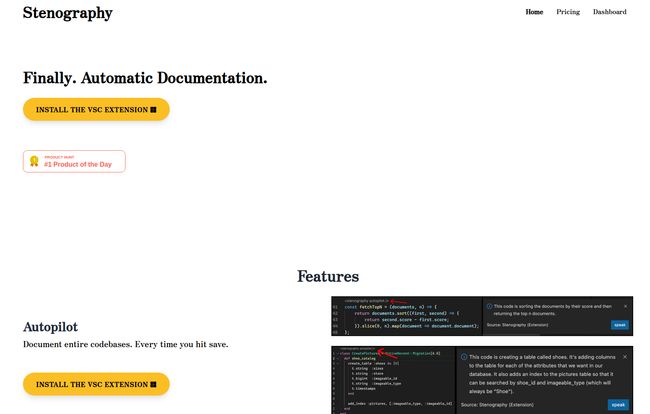Open the Dashboard page
The height and width of the screenshot is (414, 650).
(x=609, y=12)
